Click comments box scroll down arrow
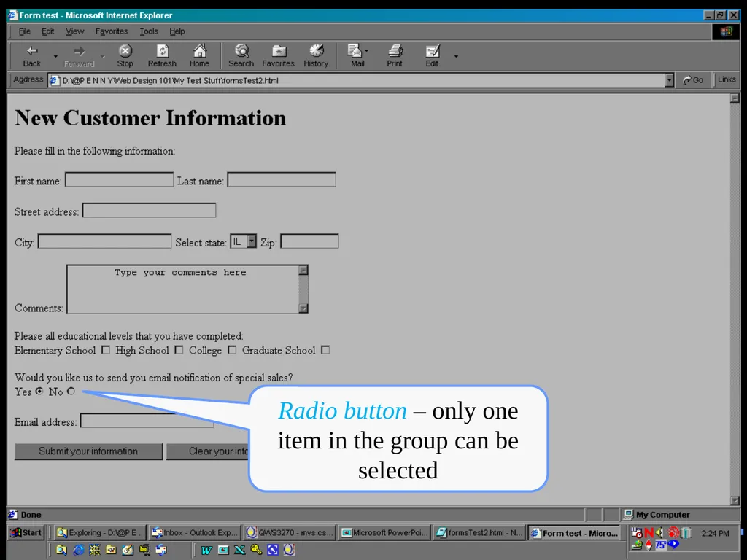Viewport: 747px width, 560px height. [303, 308]
